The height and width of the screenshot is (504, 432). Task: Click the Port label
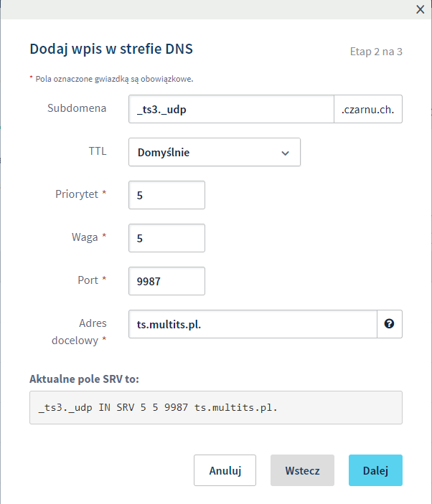pyautogui.click(x=90, y=280)
